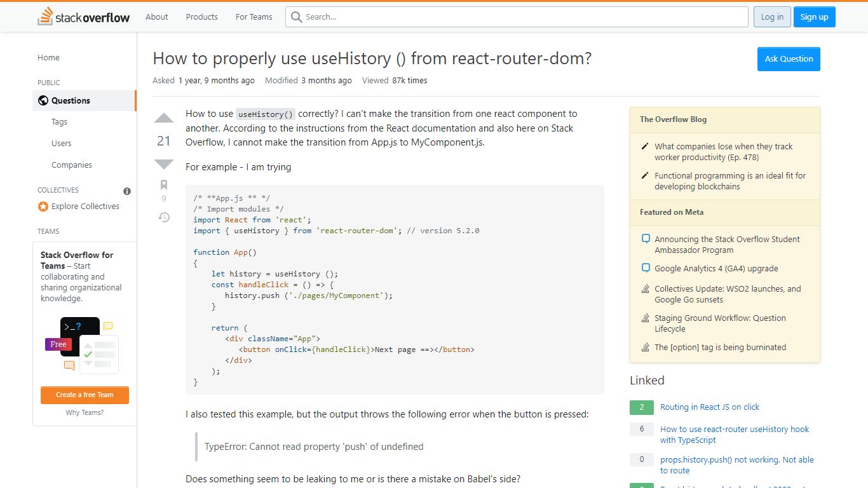Click the Ask Question button
This screenshot has width=868, height=488.
(x=789, y=59)
